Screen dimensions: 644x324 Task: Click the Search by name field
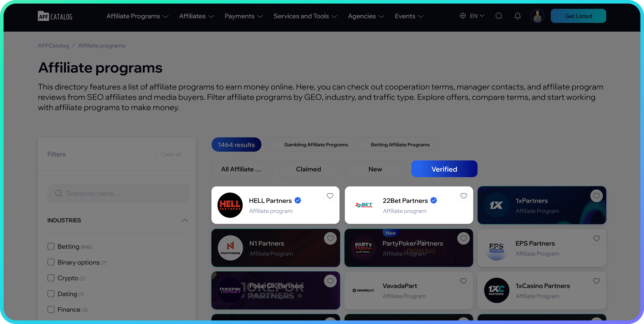click(118, 193)
